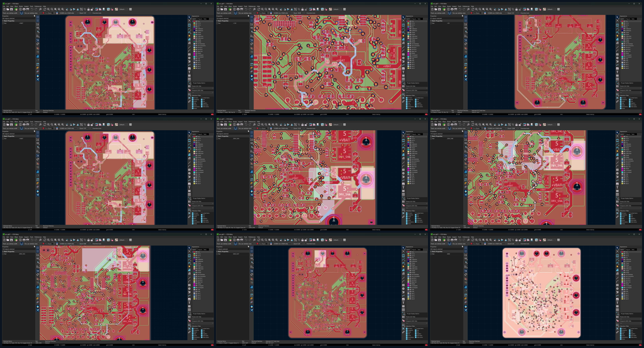The image size is (644, 348).
Task: Click Net property field in top-left window
Action: pos(26,23)
